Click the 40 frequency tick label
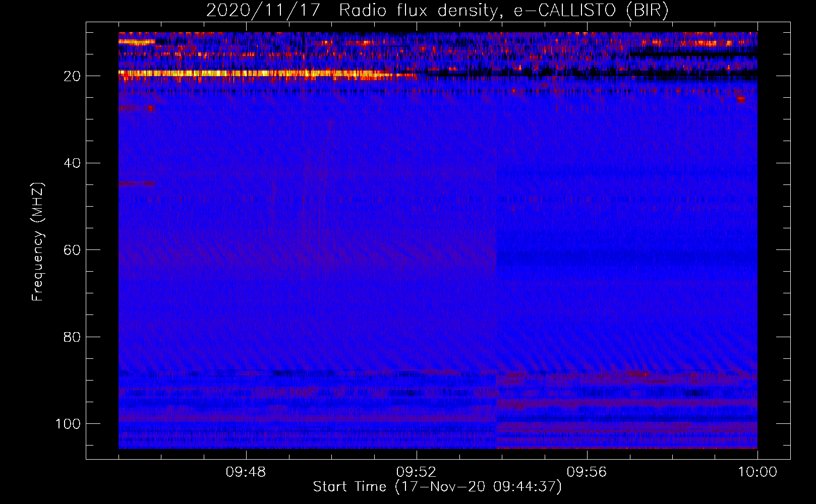 (72, 163)
